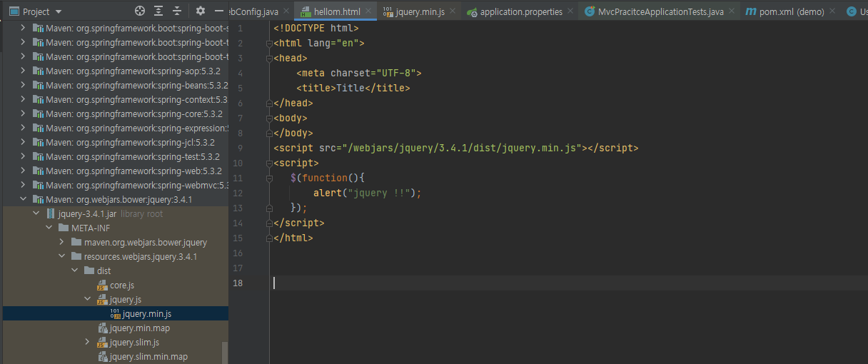The image size is (868, 364).
Task: Expand Maven spring-web:5.3.2 library node
Action: pos(23,171)
